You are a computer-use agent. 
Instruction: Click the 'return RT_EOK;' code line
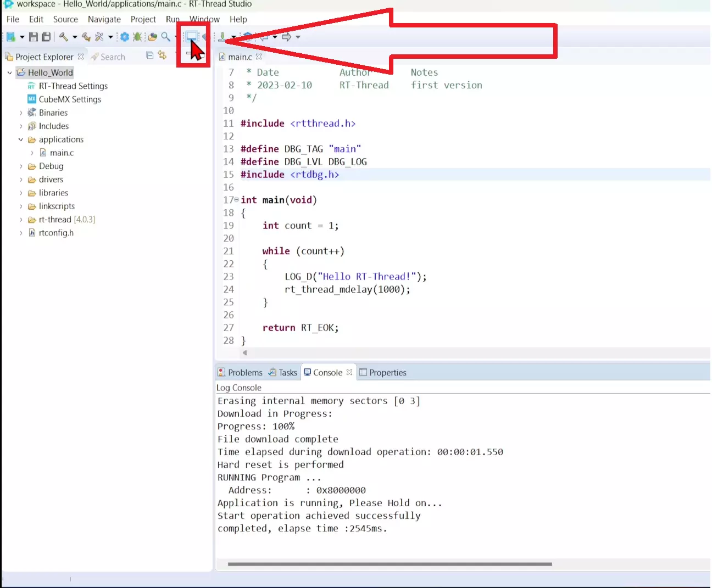pos(301,328)
